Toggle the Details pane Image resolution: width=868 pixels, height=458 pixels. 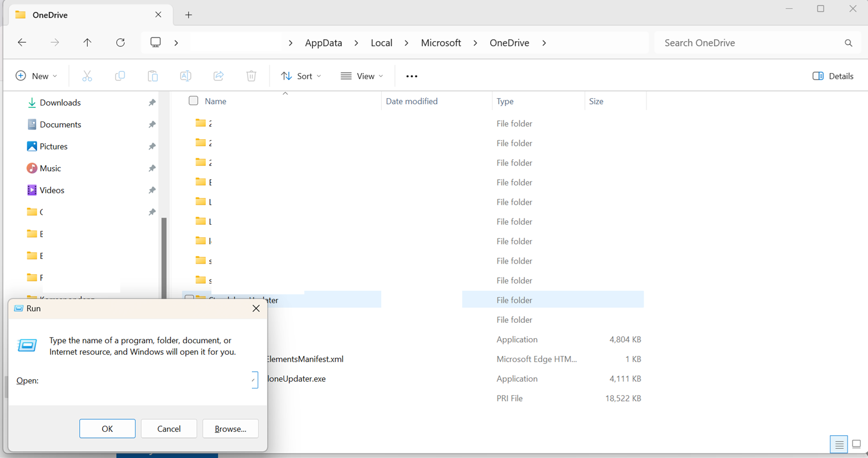coord(833,76)
